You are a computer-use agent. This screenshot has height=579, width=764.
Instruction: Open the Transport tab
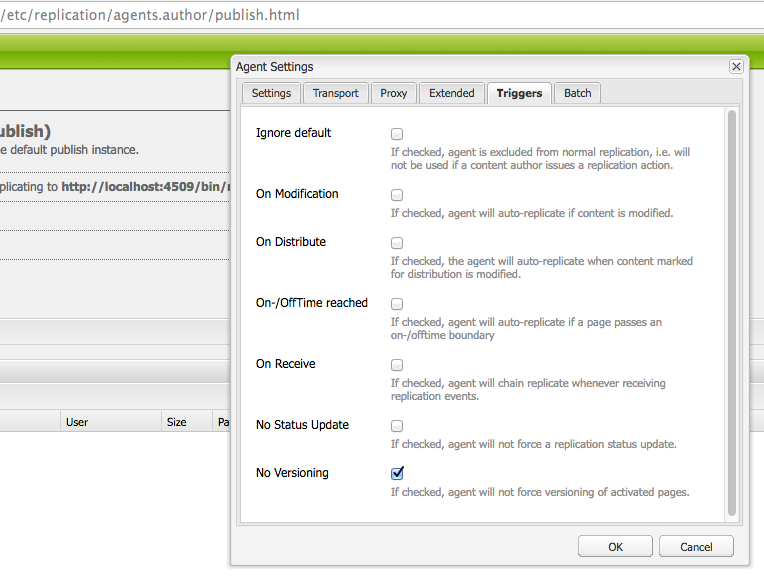[x=335, y=93]
